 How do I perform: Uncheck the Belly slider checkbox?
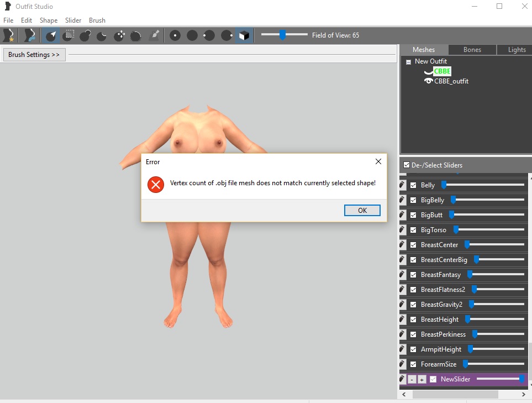click(413, 185)
